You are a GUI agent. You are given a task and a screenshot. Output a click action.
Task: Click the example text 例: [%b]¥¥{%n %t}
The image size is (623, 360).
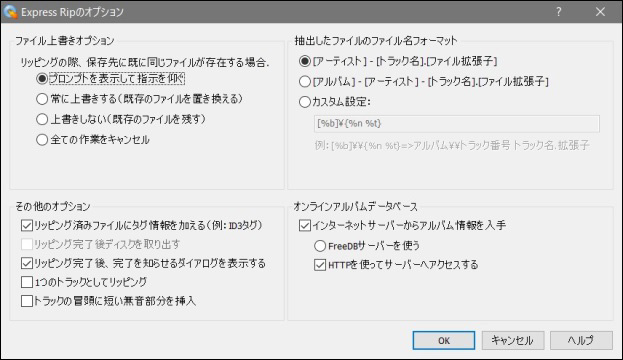(x=452, y=145)
